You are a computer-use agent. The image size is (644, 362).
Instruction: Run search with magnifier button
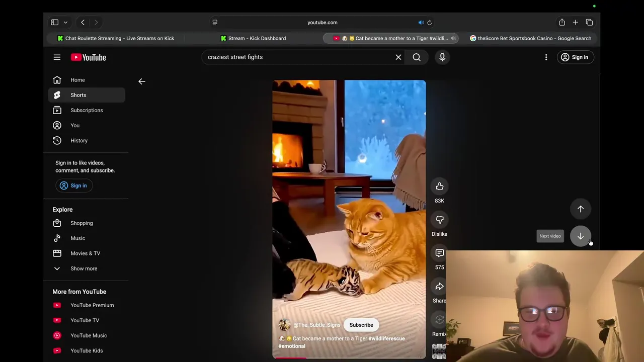(417, 57)
